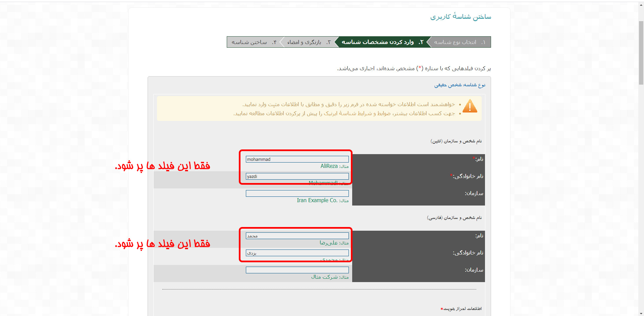The width and height of the screenshot is (644, 316).
Task: Click the نوع شناسه: شخص حقیقی text
Action: click(x=460, y=85)
